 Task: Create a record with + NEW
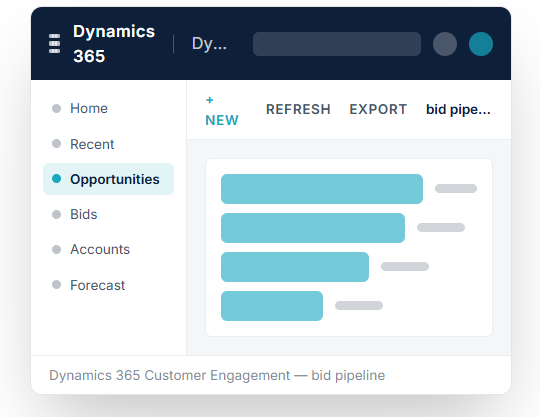222,110
